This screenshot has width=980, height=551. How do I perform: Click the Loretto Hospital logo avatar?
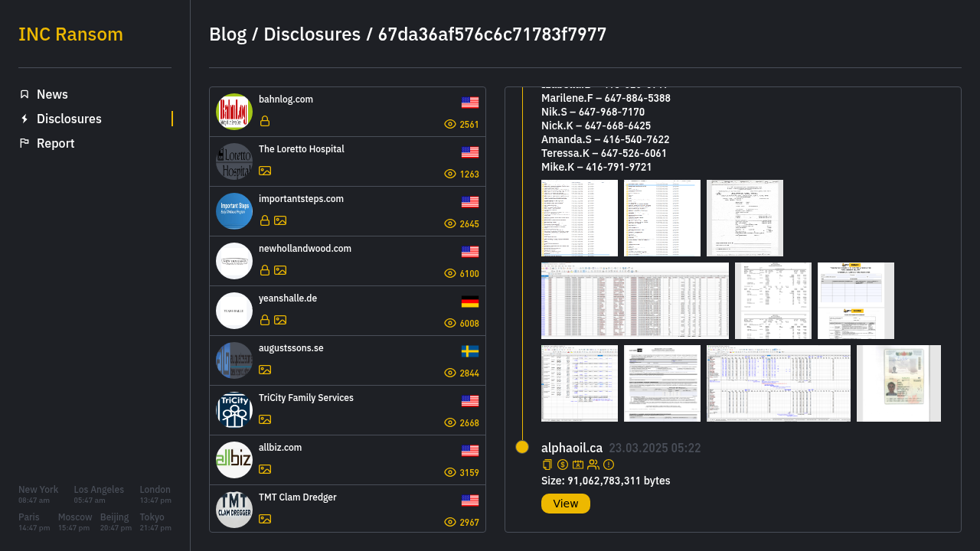tap(234, 161)
